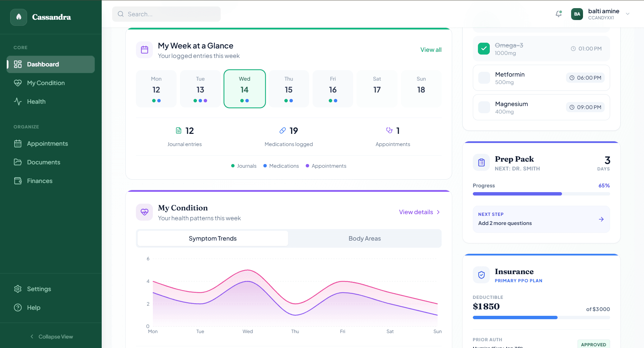
Task: Click the PRIMARY PPO PLAN label
Action: coord(519,281)
